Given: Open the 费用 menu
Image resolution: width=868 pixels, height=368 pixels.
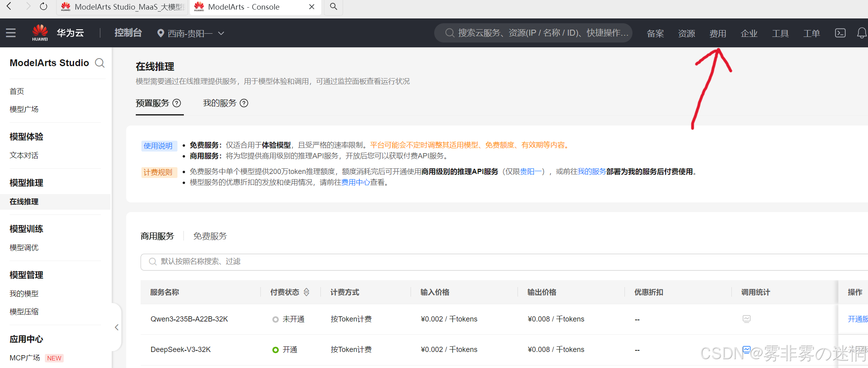Looking at the screenshot, I should pyautogui.click(x=718, y=33).
